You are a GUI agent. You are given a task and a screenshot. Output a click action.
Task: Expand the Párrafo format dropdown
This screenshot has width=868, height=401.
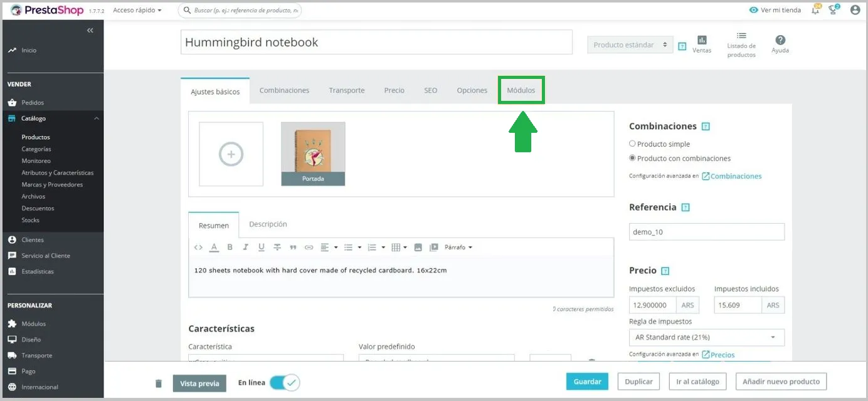coord(458,247)
